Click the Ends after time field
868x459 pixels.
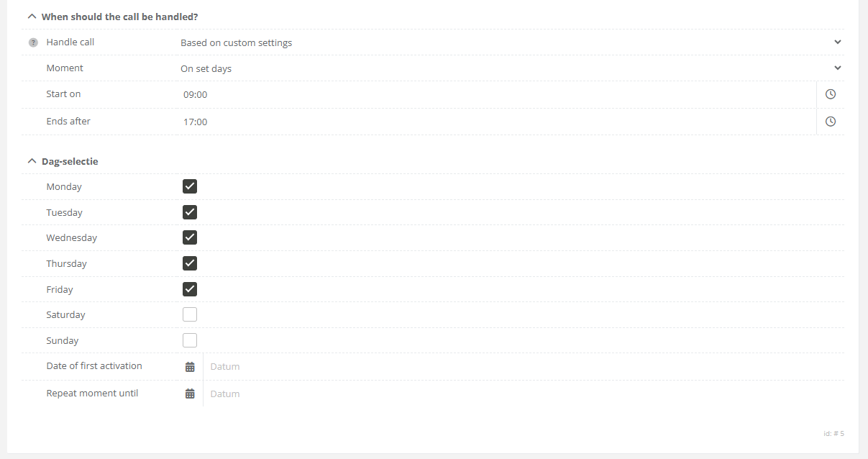point(496,122)
